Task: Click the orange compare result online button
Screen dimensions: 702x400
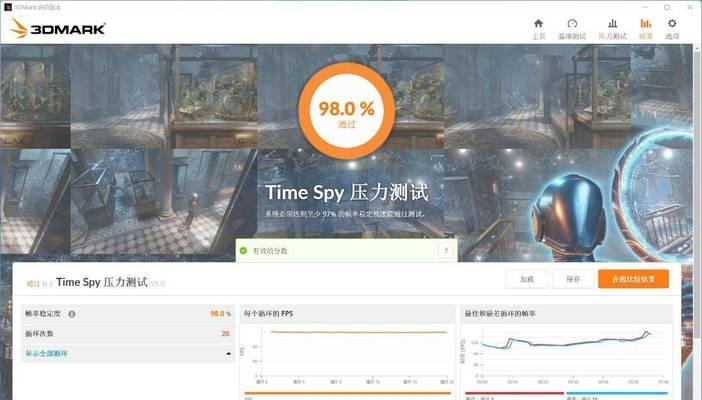Action: 634,279
